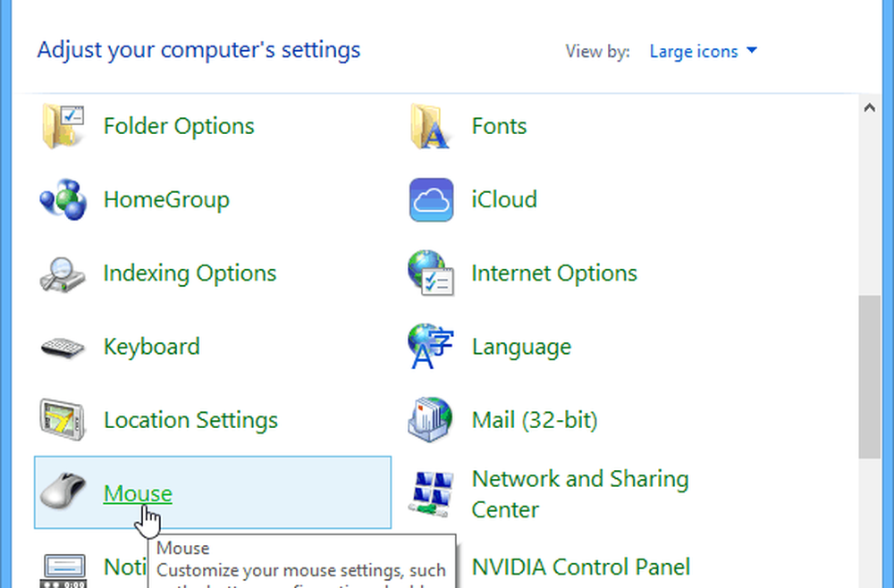Click the Location Settings text link
The image size is (894, 588).
(190, 420)
